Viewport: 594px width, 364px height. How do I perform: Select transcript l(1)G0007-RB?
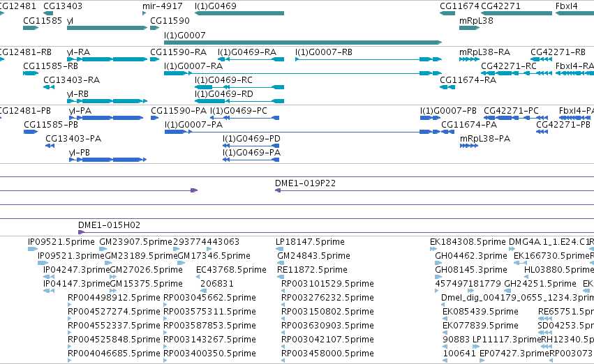(x=324, y=52)
